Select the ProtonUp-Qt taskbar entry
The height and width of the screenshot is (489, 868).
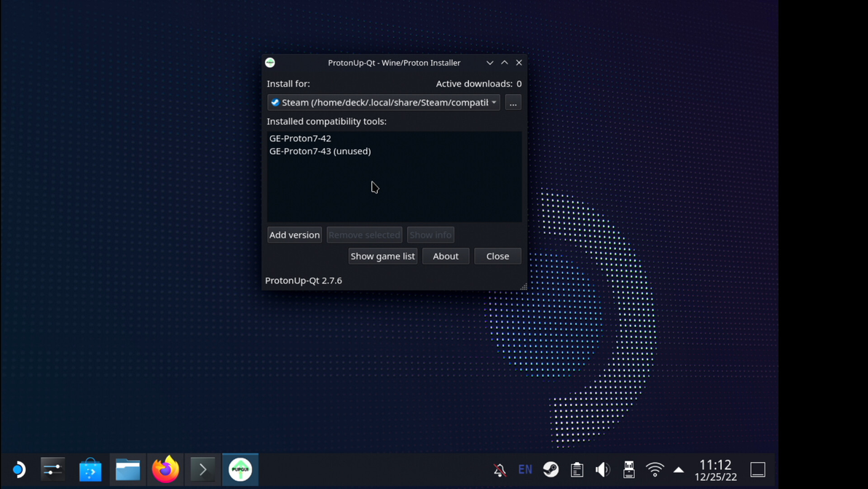point(240,469)
